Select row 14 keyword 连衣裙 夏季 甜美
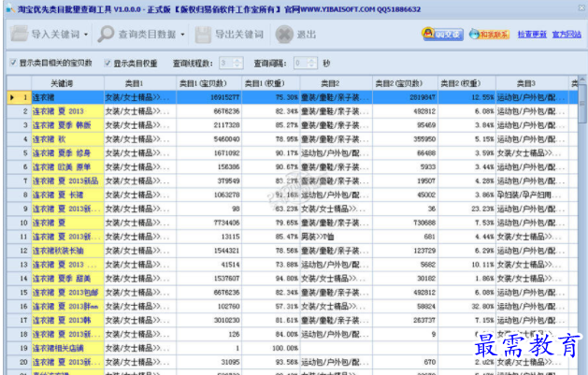Viewport: 588px width, 375px height. point(68,279)
